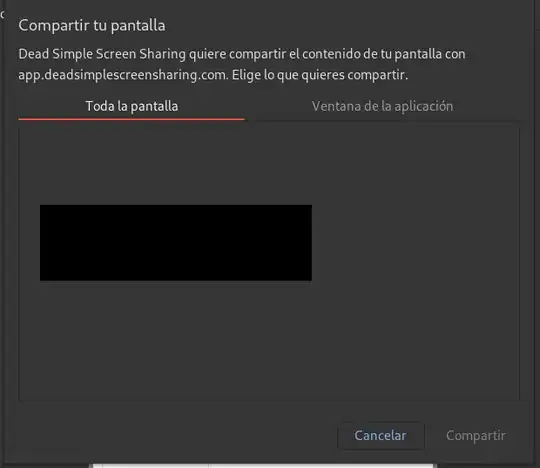Click the divider line under Ventana de la aplicación
The image size is (540, 468).
382,121
